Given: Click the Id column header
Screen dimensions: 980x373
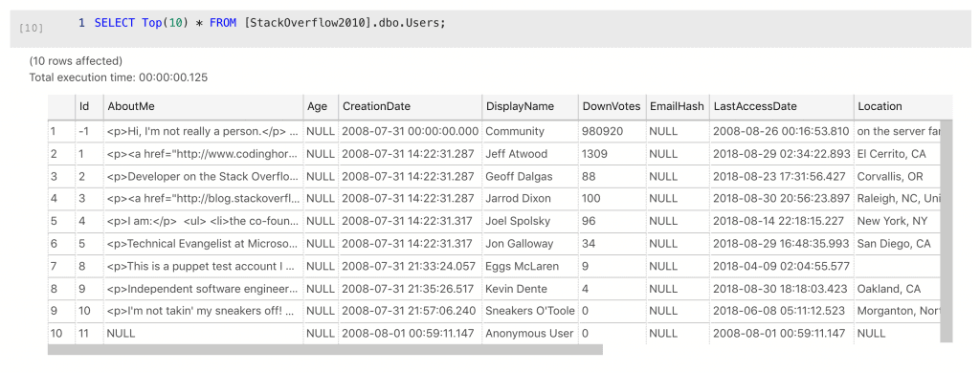Looking at the screenshot, I should (x=89, y=107).
